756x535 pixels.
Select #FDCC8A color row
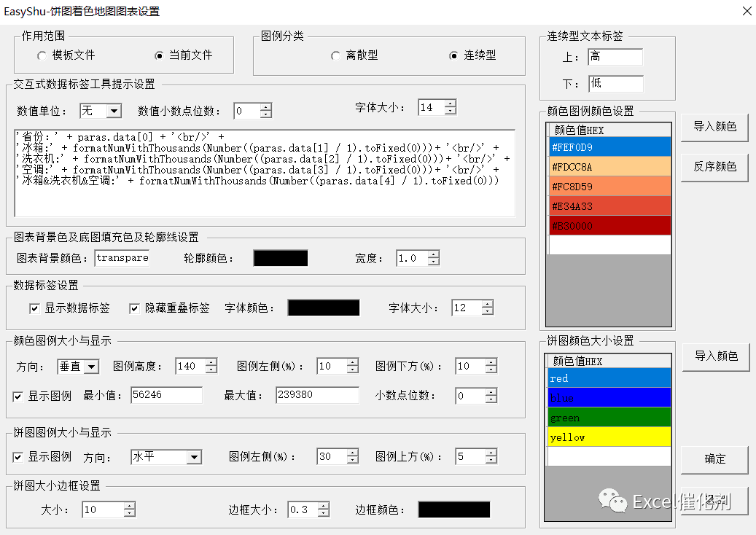click(x=610, y=167)
